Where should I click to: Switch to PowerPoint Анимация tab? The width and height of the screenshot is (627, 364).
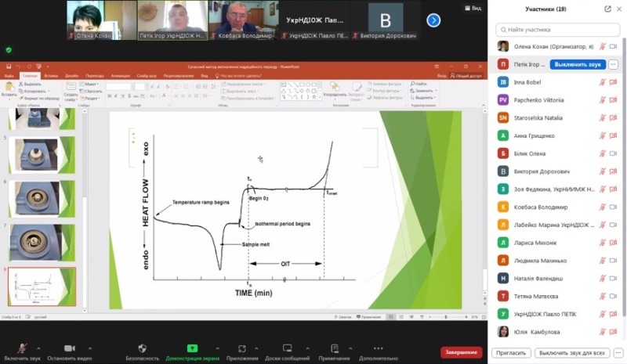[121, 75]
